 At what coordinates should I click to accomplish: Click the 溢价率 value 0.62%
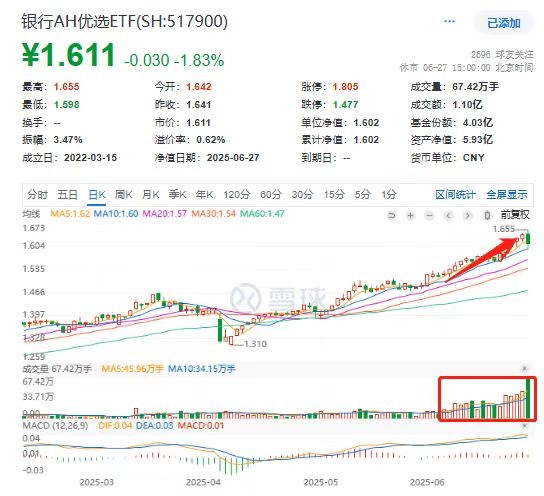coord(211,140)
